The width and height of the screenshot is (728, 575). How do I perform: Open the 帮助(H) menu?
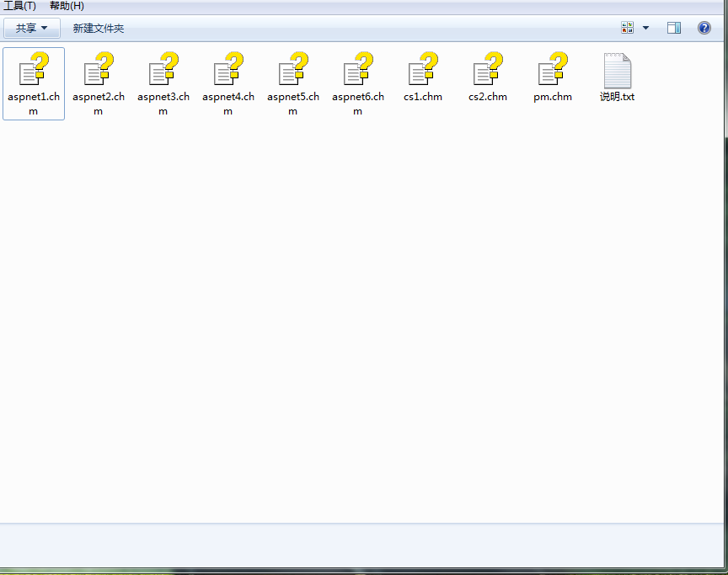[x=67, y=6]
